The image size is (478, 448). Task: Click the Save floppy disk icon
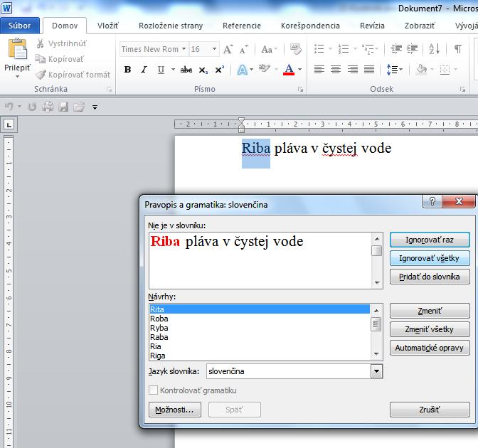63,107
